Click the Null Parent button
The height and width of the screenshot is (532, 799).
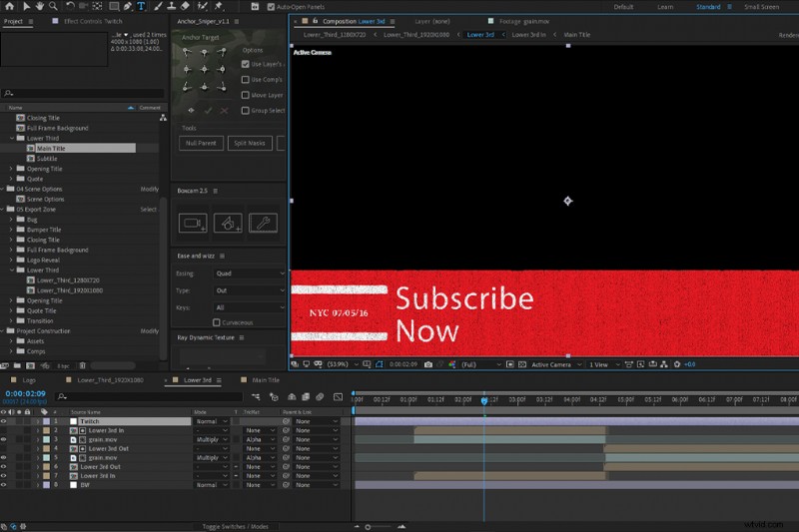pos(201,143)
